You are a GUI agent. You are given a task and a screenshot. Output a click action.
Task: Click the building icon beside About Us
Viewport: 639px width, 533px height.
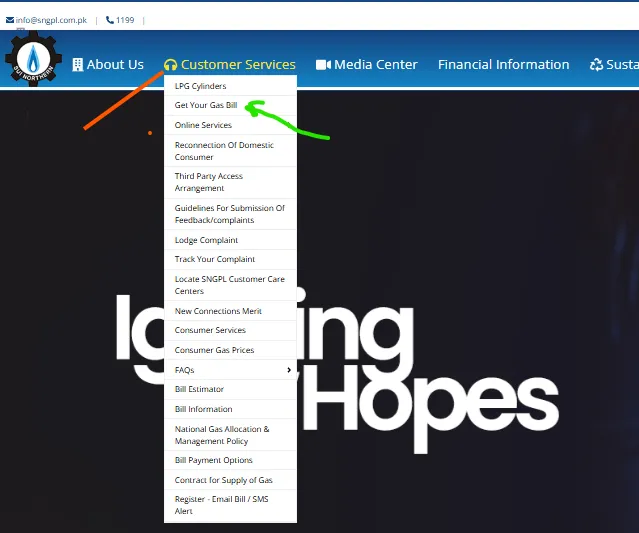coord(78,65)
